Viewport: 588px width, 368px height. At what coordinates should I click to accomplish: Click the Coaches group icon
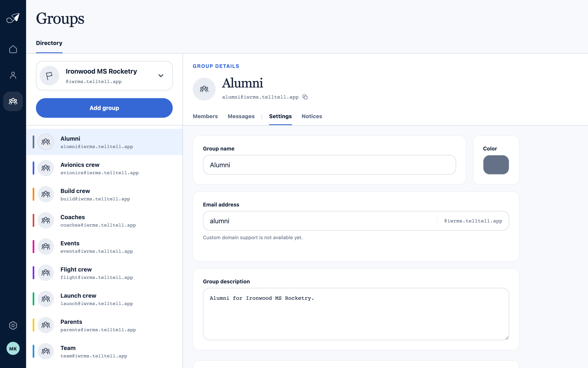[46, 220]
